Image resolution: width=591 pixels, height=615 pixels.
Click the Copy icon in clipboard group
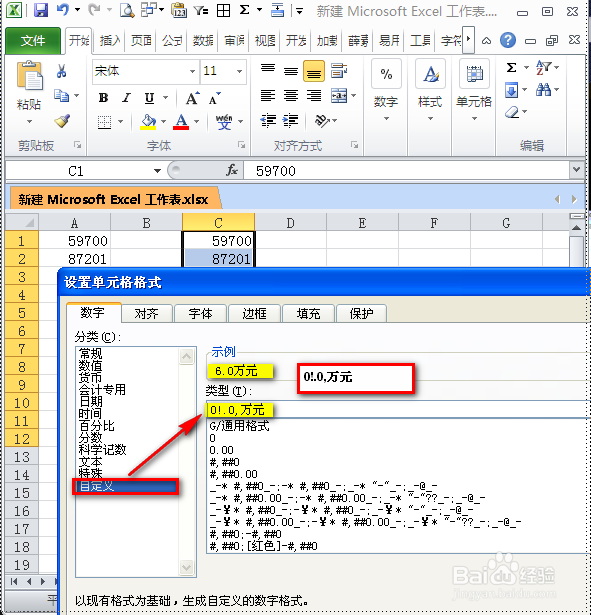[62, 95]
